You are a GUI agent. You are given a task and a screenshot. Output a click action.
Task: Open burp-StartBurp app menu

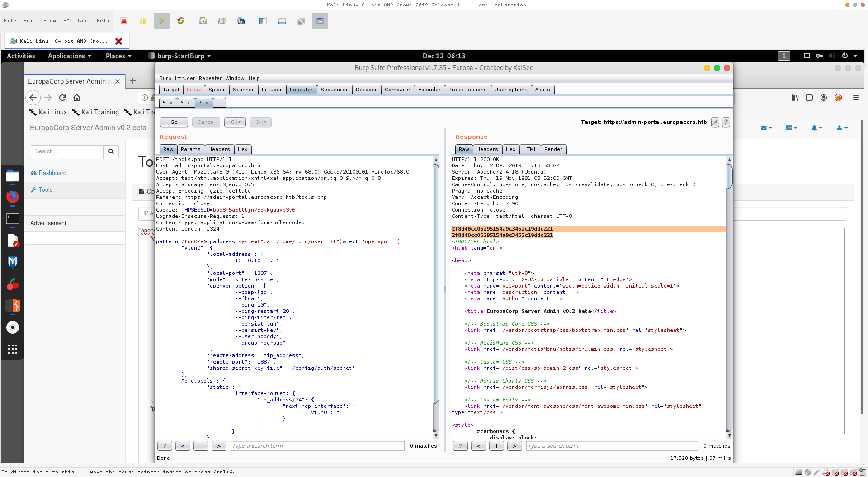click(x=179, y=56)
